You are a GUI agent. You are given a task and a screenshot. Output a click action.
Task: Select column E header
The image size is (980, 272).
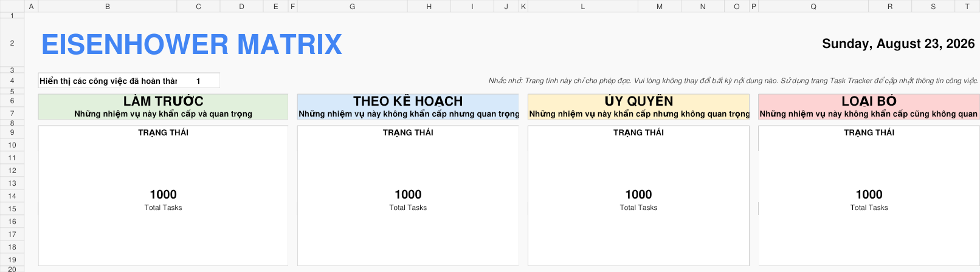[275, 6]
